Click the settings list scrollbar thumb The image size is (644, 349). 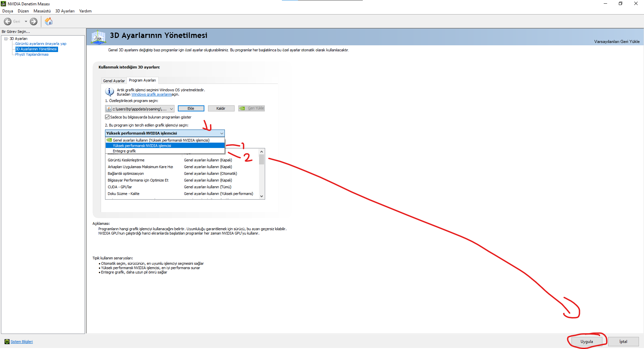261,159
